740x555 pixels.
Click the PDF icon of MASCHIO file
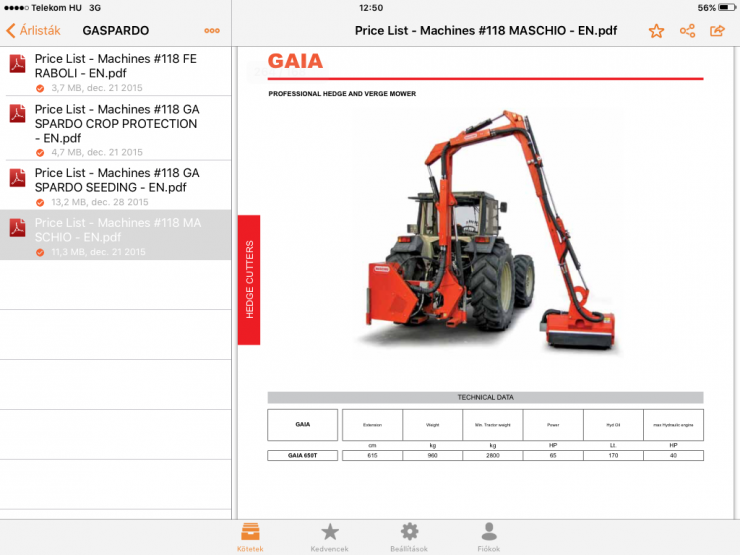(17, 227)
